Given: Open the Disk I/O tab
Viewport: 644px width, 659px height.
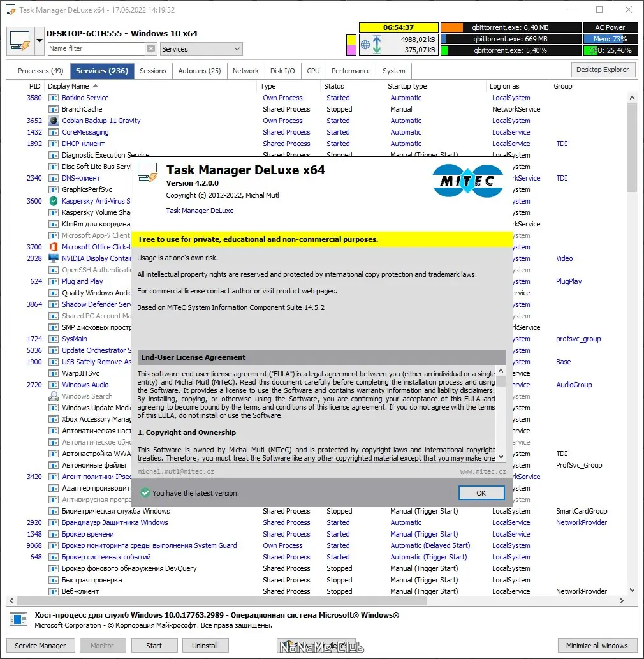Looking at the screenshot, I should tap(282, 71).
